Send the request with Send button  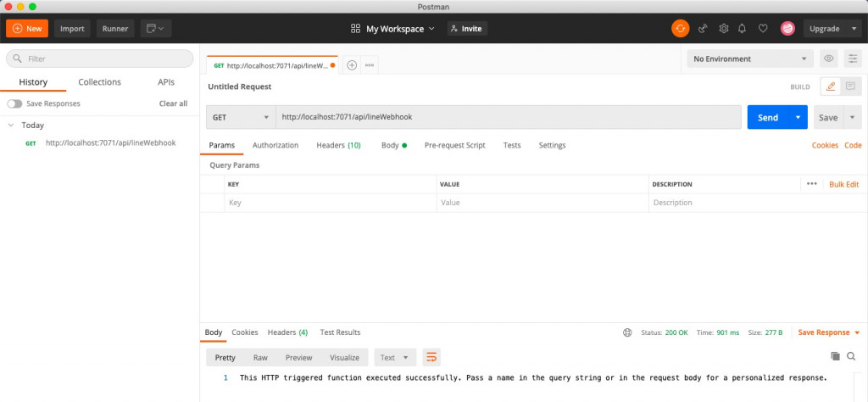[768, 117]
